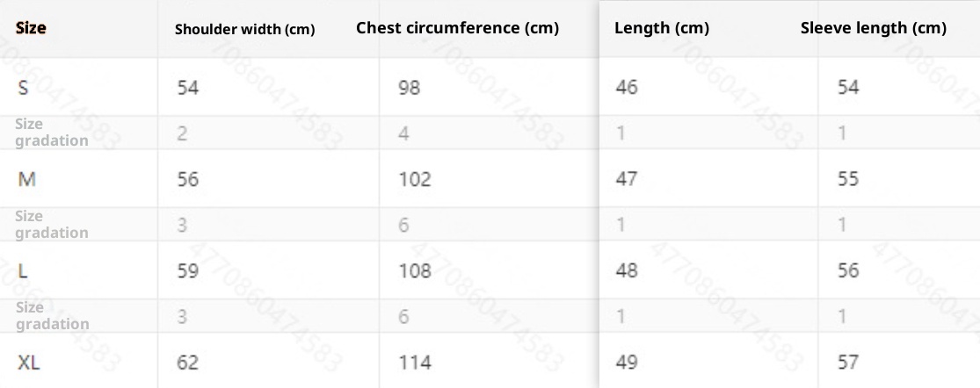The height and width of the screenshot is (388, 980).
Task: Select length value 49 in XL row
Action: pyautogui.click(x=627, y=362)
